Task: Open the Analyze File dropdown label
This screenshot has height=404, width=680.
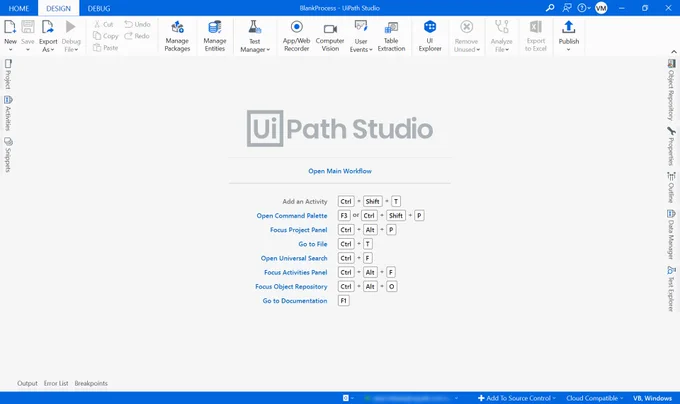Action: [502, 46]
